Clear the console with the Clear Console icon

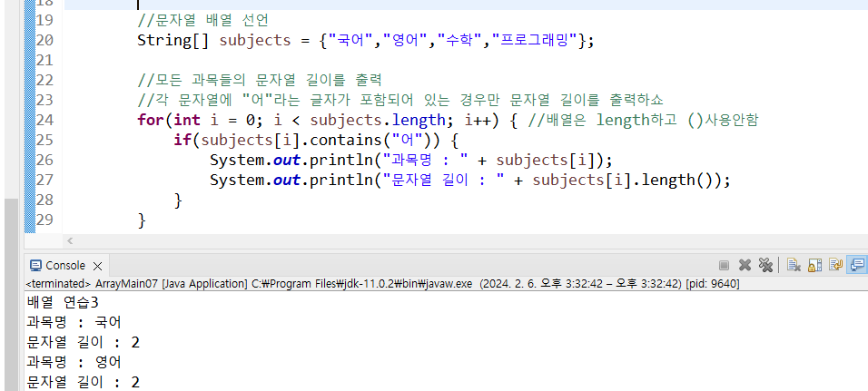click(794, 266)
